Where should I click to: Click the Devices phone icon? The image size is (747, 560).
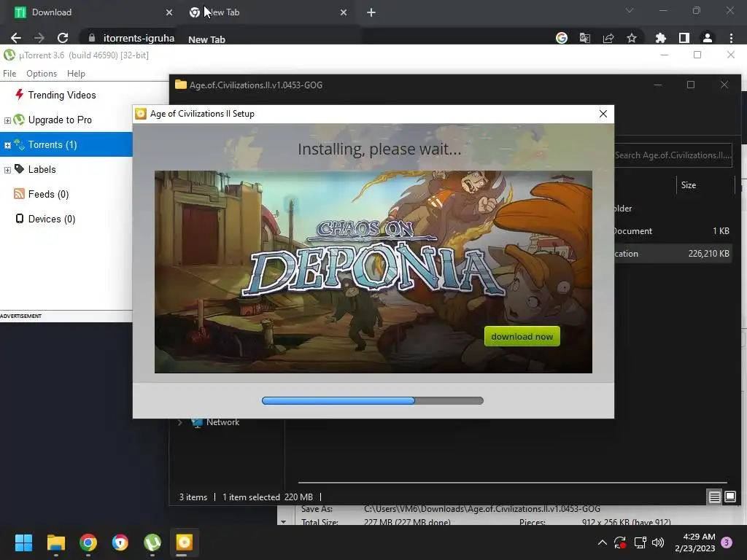[x=19, y=219]
